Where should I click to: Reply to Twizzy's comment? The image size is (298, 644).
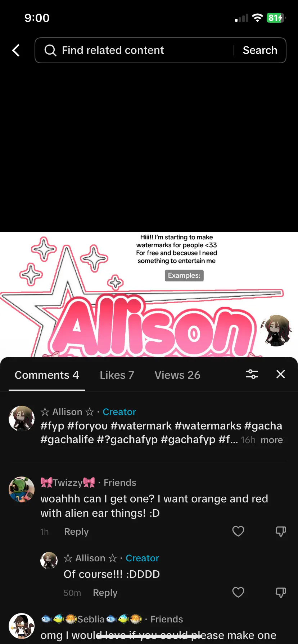tap(76, 532)
